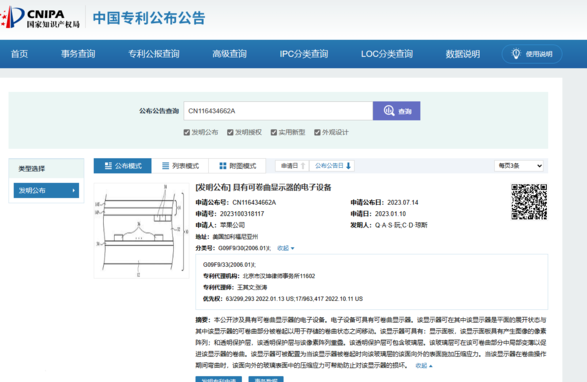Switch to 附图模式 drawing view
This screenshot has height=382, width=587.
(237, 166)
